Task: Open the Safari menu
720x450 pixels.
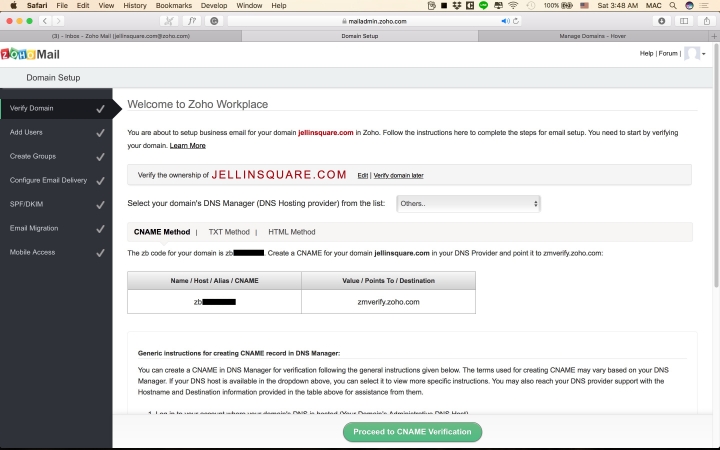Action: pyautogui.click(x=37, y=6)
